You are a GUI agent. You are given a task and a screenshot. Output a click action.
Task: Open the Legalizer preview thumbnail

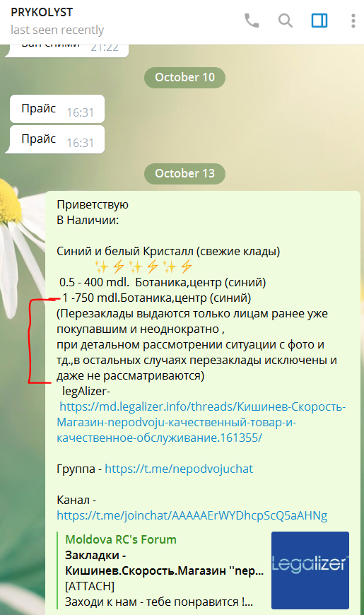[310, 570]
